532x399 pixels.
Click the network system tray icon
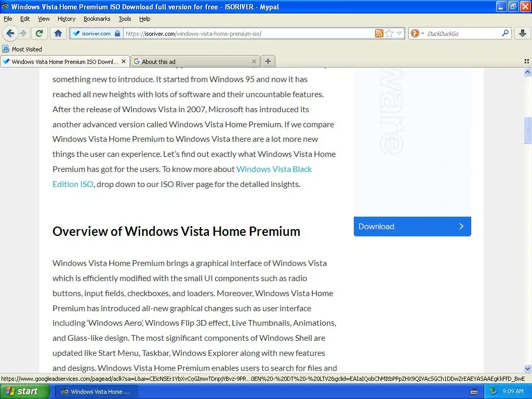tap(493, 392)
